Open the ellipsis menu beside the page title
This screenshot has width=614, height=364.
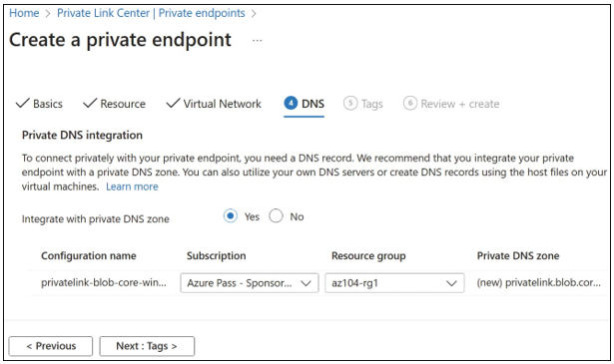[x=257, y=40]
